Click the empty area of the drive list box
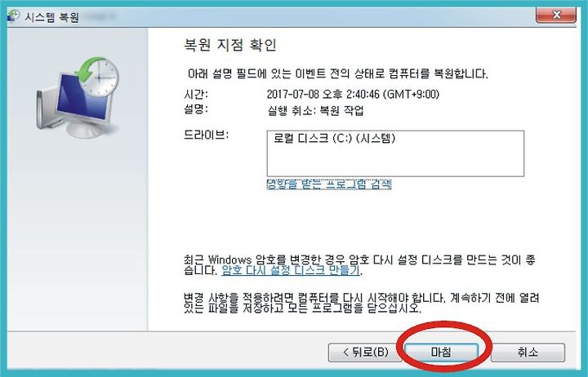 click(395, 161)
